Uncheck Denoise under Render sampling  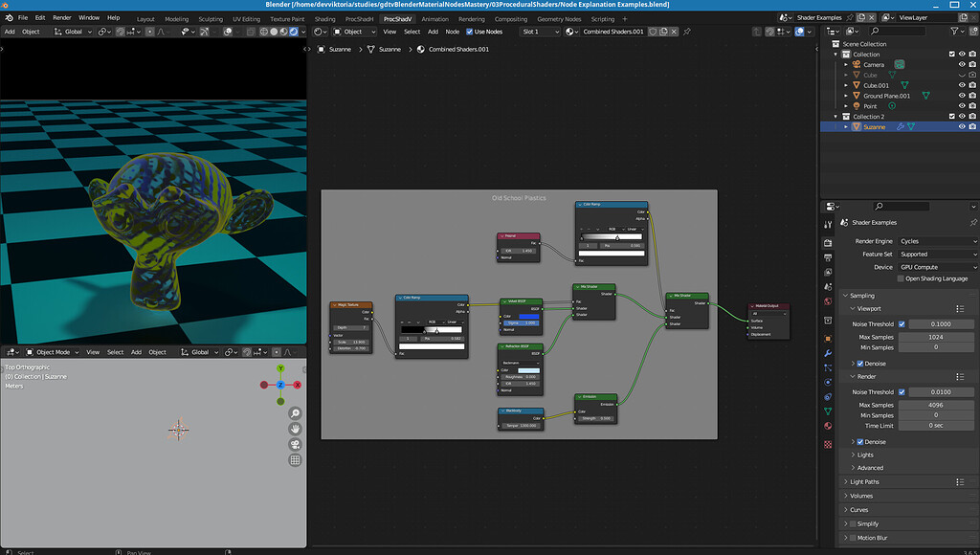858,441
